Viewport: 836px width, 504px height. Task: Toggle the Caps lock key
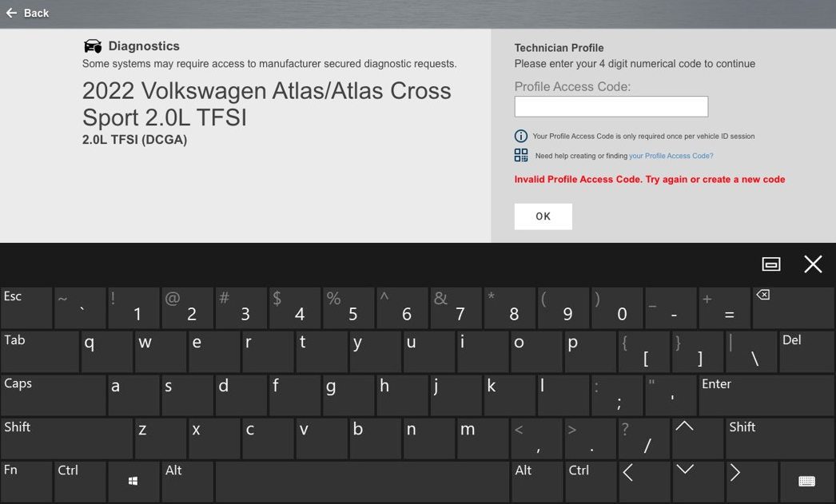[53, 395]
